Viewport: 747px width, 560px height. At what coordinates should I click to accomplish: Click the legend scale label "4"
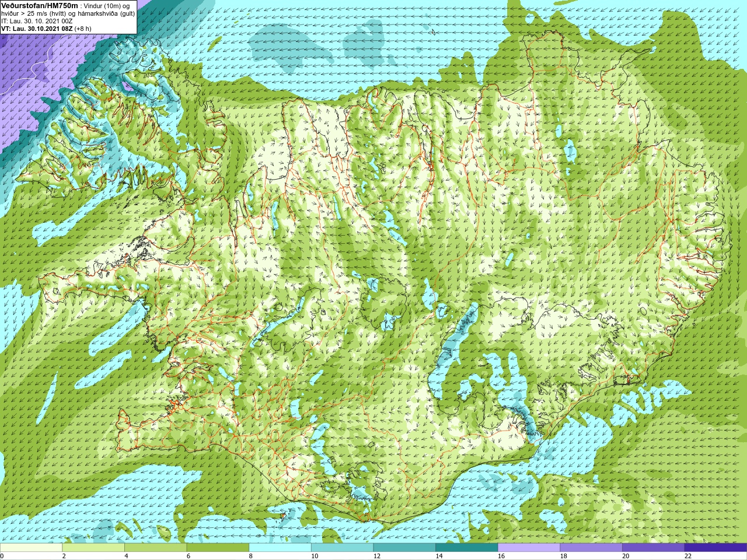[127, 556]
